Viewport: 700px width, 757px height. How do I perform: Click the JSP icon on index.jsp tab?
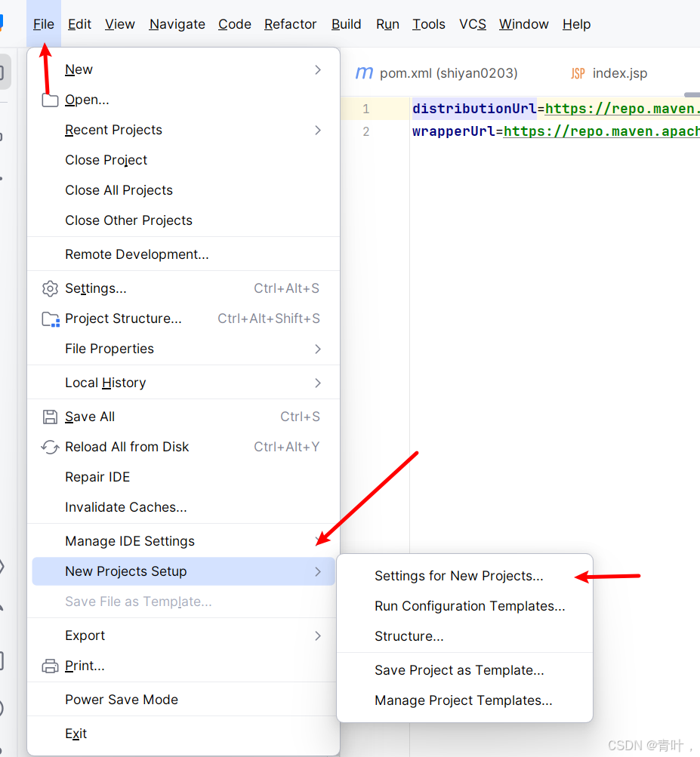coord(578,73)
